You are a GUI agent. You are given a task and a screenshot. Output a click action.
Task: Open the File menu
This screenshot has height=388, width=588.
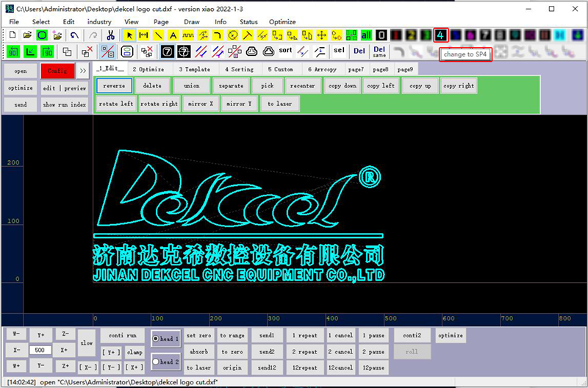14,22
